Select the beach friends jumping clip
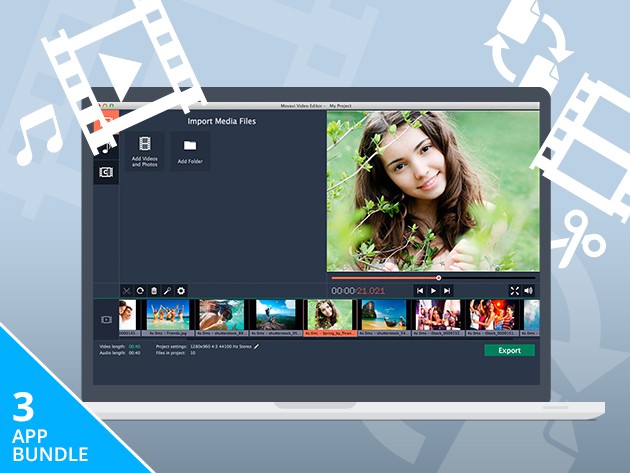Viewport: 630px width, 473px height. 168,317
